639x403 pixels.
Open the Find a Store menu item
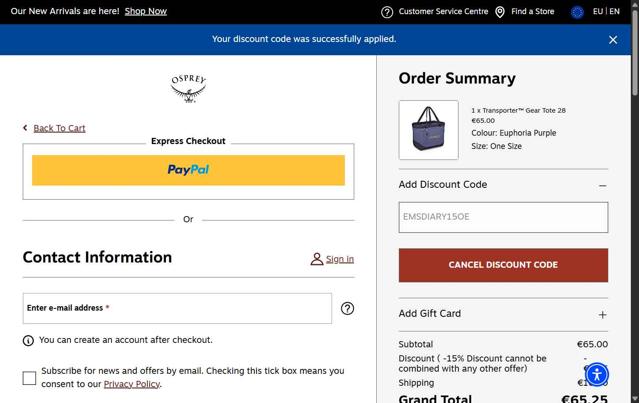coord(533,11)
